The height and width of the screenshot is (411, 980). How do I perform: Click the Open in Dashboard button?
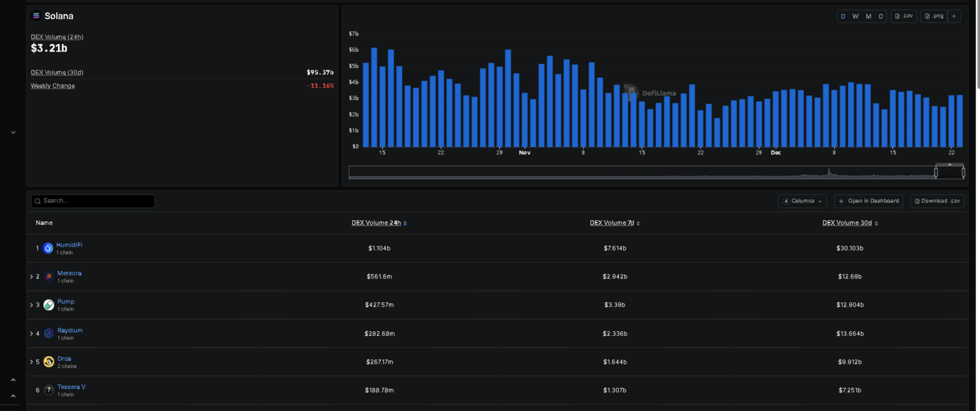(x=868, y=201)
